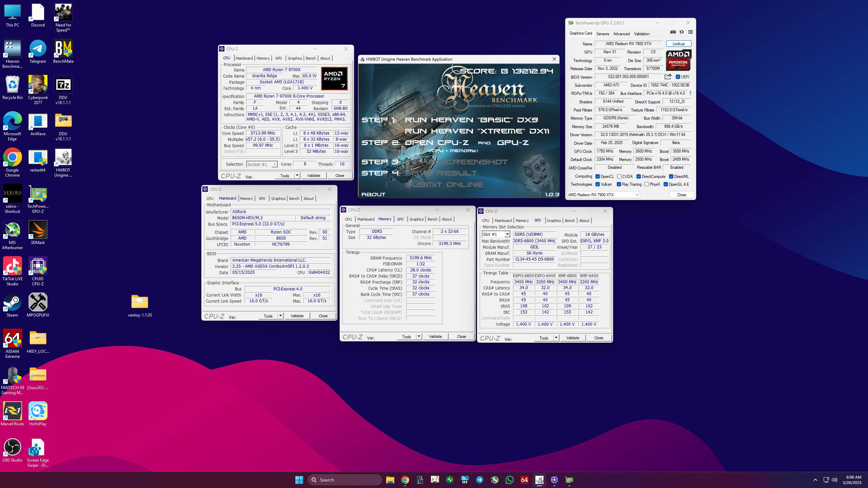The width and height of the screenshot is (868, 488).
Task: Launch the CPUID CPU-Z desktop shortcut
Action: [x=38, y=271]
